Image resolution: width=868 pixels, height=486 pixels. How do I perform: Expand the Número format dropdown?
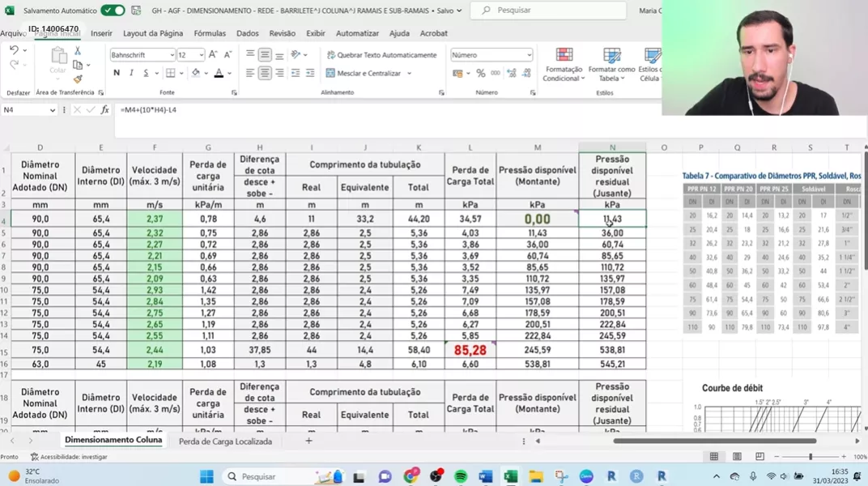tap(529, 55)
